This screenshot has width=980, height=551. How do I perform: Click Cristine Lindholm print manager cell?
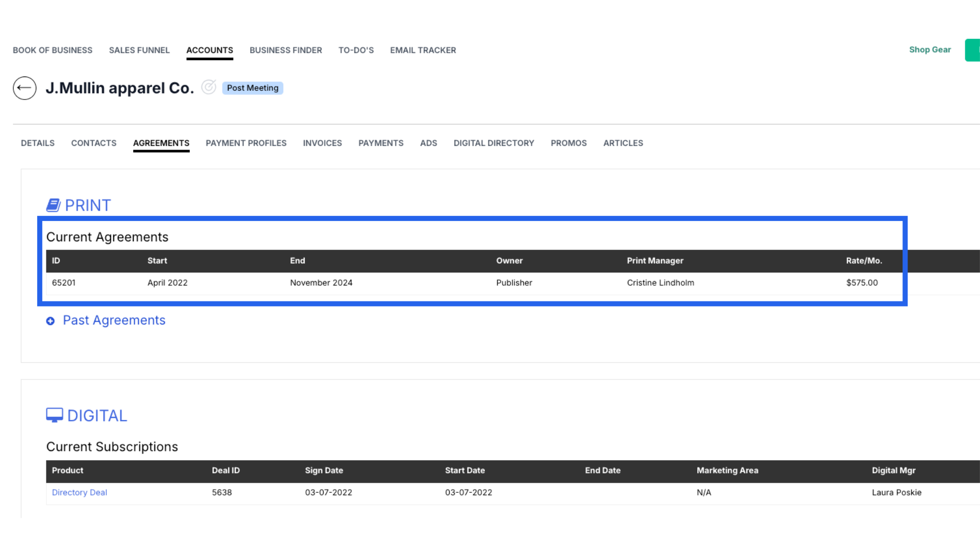(x=660, y=283)
